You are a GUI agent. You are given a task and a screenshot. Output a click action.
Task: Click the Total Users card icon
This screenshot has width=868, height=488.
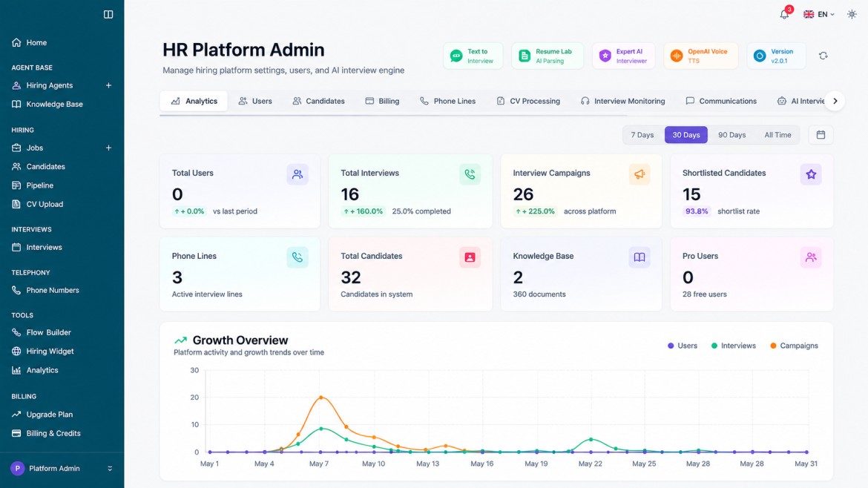pos(297,174)
